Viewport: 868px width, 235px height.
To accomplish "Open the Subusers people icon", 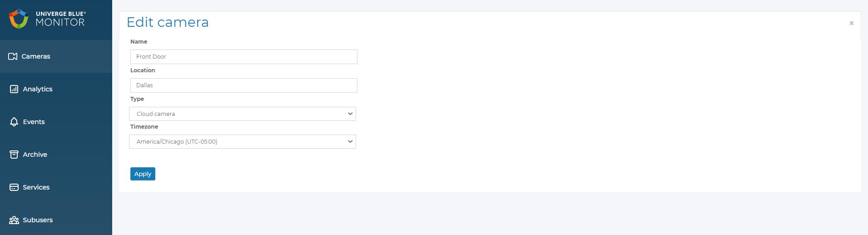I will (x=14, y=220).
